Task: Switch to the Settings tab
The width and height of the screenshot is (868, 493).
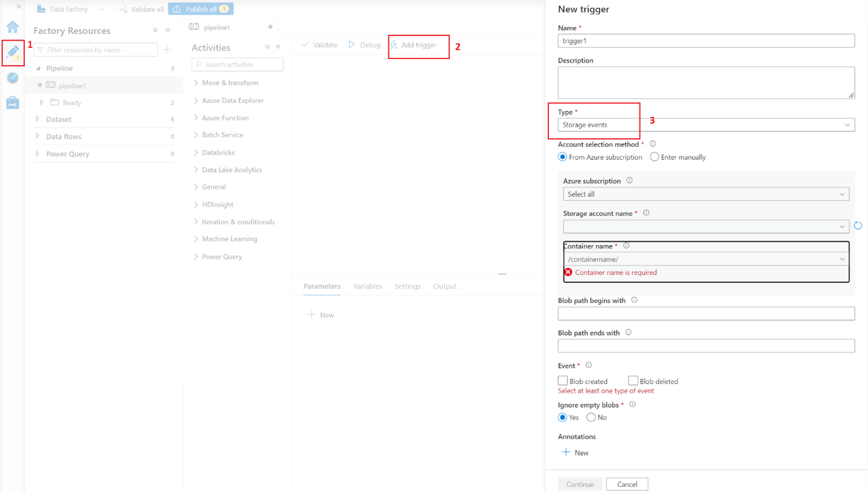Action: point(407,286)
